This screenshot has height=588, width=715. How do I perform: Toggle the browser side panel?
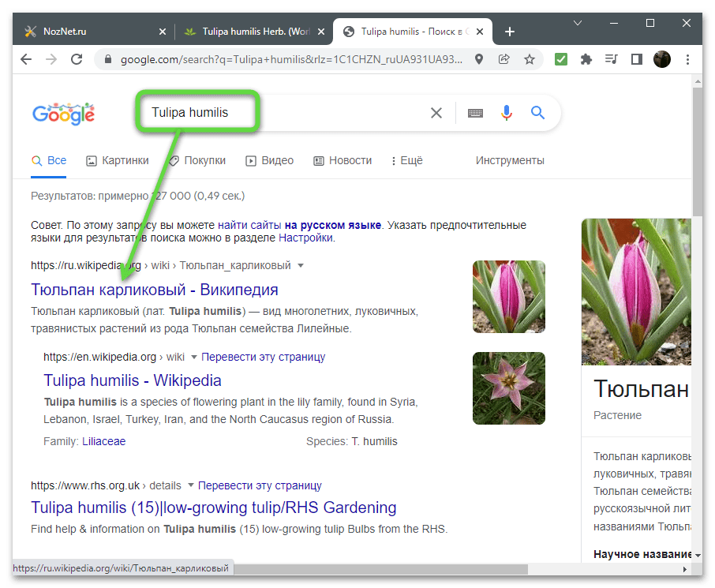[637, 59]
